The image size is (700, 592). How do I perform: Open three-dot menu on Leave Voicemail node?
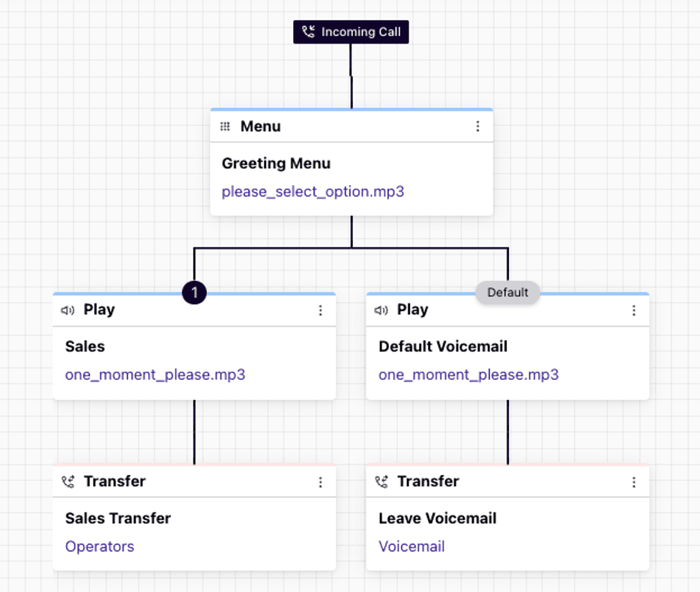coord(634,482)
